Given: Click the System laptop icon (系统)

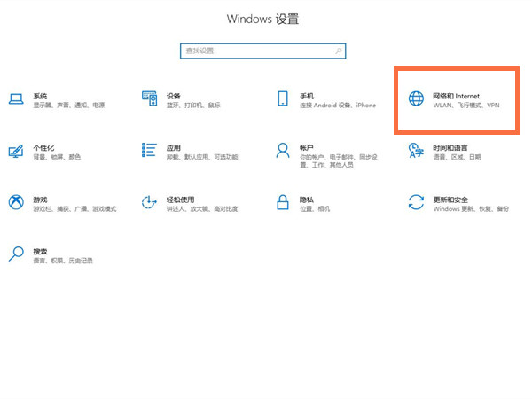Looking at the screenshot, I should pyautogui.click(x=16, y=99).
